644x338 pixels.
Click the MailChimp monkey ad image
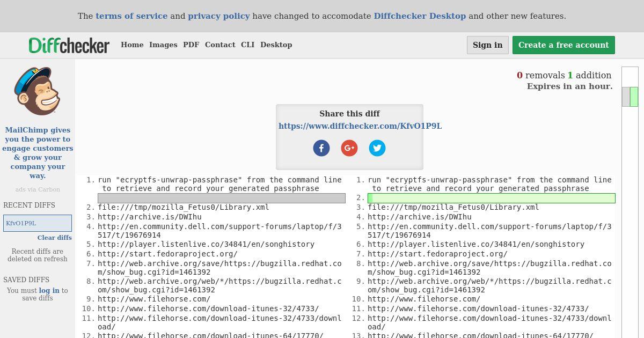pyautogui.click(x=37, y=91)
